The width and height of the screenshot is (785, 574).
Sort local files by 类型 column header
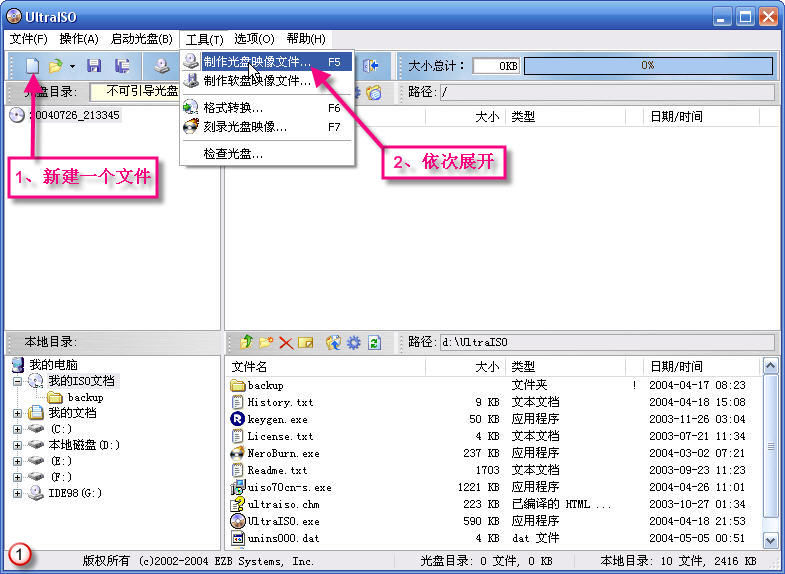tap(566, 367)
